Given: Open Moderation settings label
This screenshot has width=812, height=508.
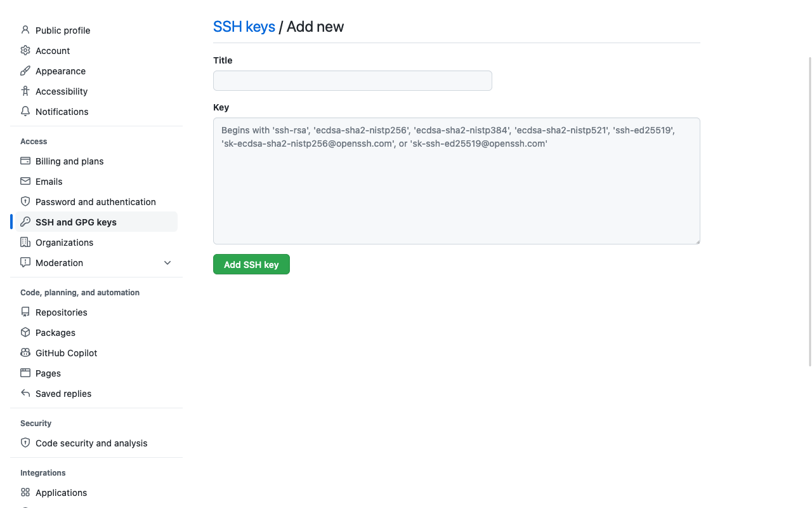Looking at the screenshot, I should point(59,263).
